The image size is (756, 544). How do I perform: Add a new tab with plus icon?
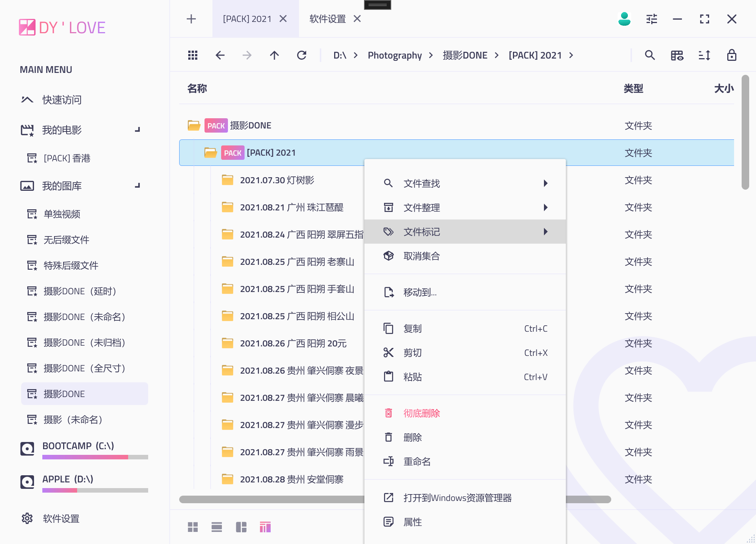pyautogui.click(x=191, y=19)
